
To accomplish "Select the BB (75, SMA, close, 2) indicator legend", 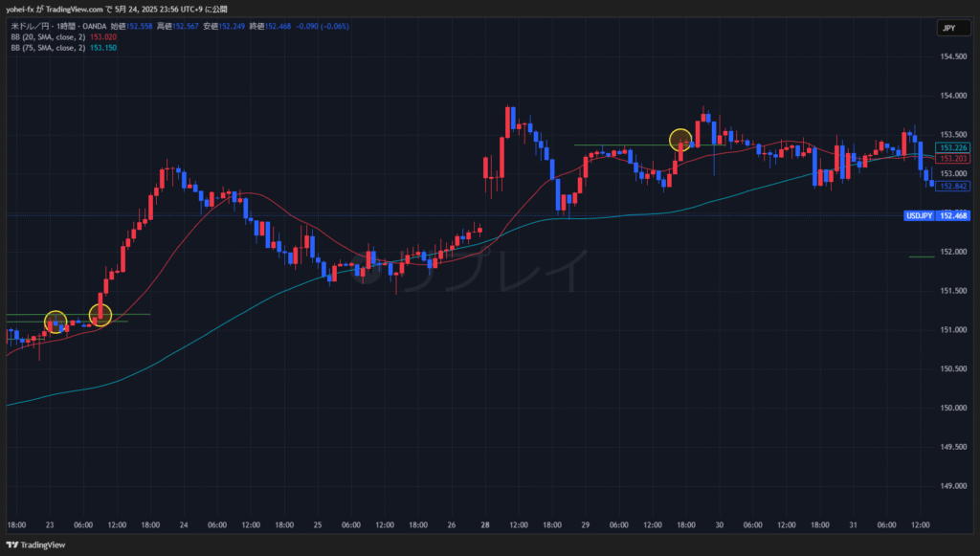I will (x=47, y=47).
